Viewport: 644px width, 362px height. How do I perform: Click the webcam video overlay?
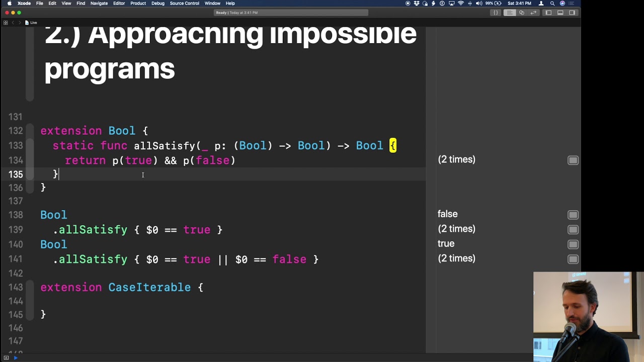click(x=588, y=317)
